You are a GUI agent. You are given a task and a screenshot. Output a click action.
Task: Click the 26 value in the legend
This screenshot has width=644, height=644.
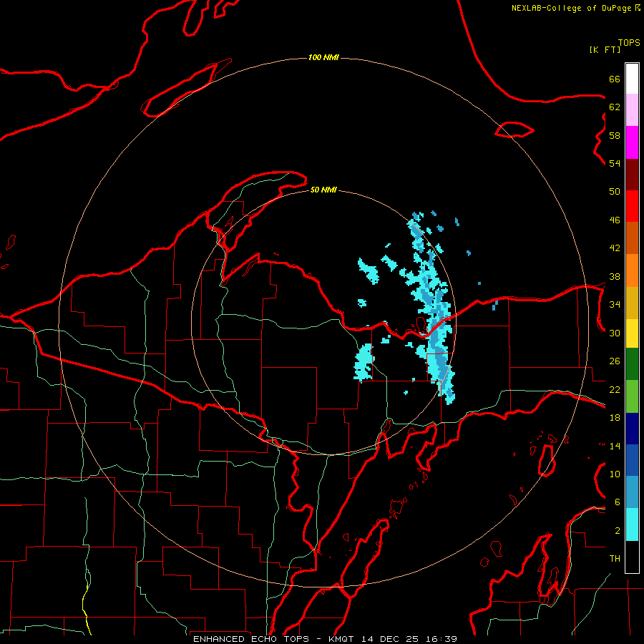pyautogui.click(x=615, y=361)
